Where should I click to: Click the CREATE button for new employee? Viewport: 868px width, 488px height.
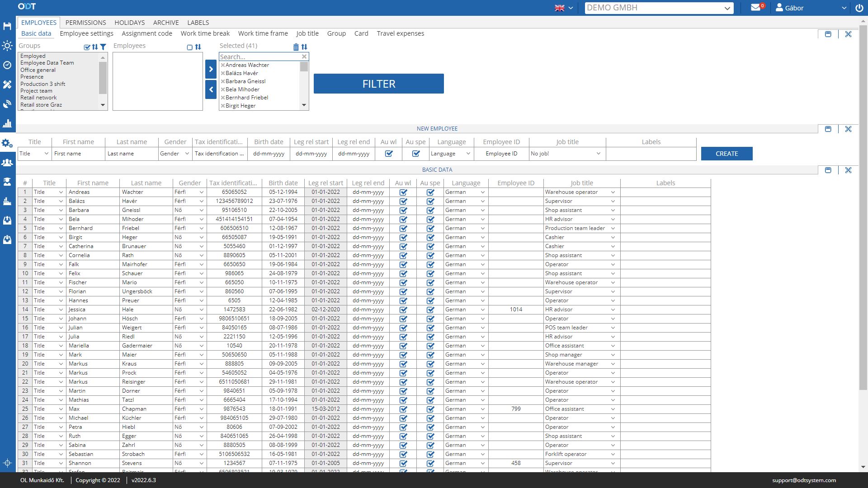pos(726,153)
